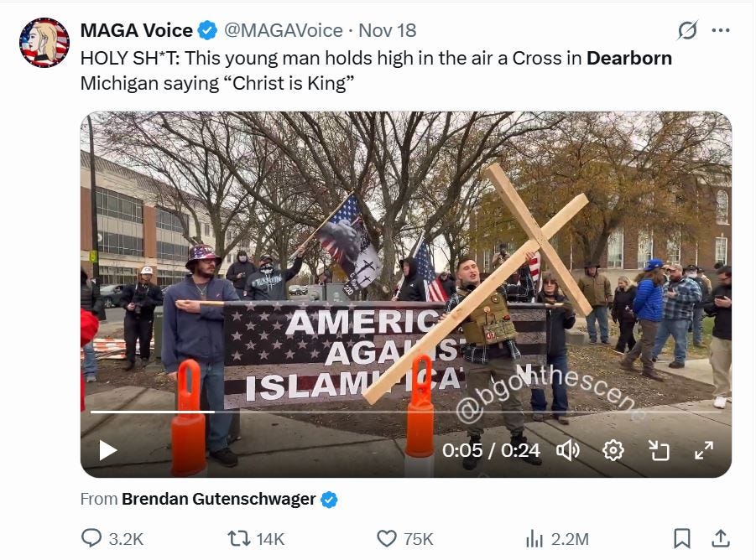Open the Grok analysis icon
The height and width of the screenshot is (560, 756).
pyautogui.click(x=686, y=29)
